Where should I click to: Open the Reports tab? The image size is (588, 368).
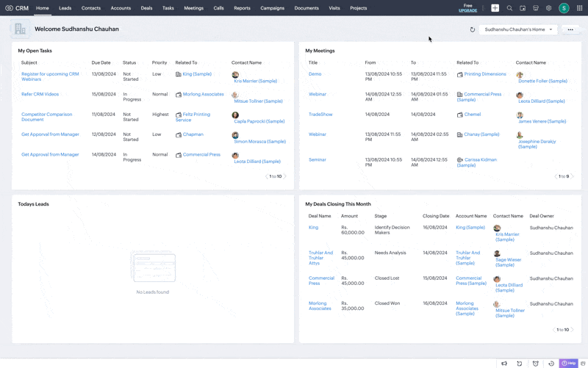pos(243,8)
